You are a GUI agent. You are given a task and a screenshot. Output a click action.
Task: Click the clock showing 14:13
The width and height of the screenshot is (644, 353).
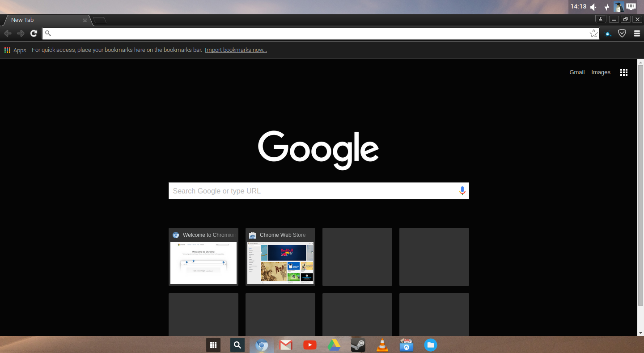pyautogui.click(x=578, y=7)
